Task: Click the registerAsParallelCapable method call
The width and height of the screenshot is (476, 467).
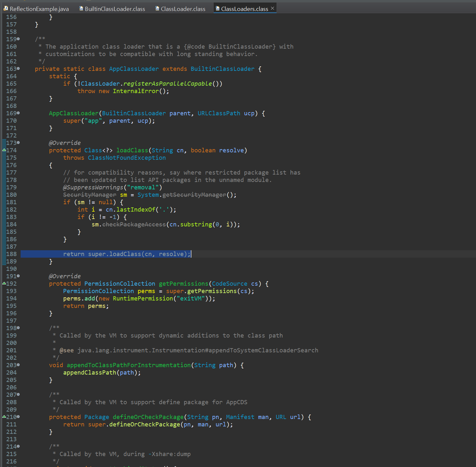Action: (167, 84)
